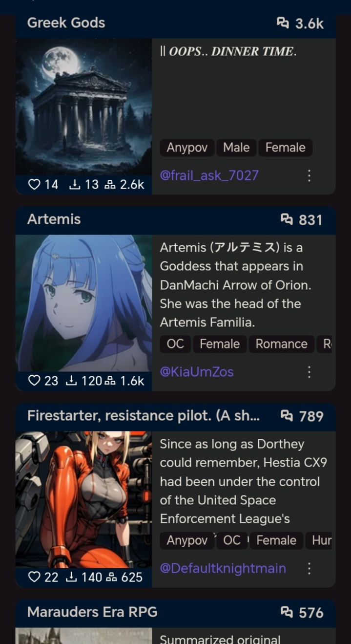Screen dimensions: 351x644
Task: Click the Artemis card download icon
Action: pos(71,381)
